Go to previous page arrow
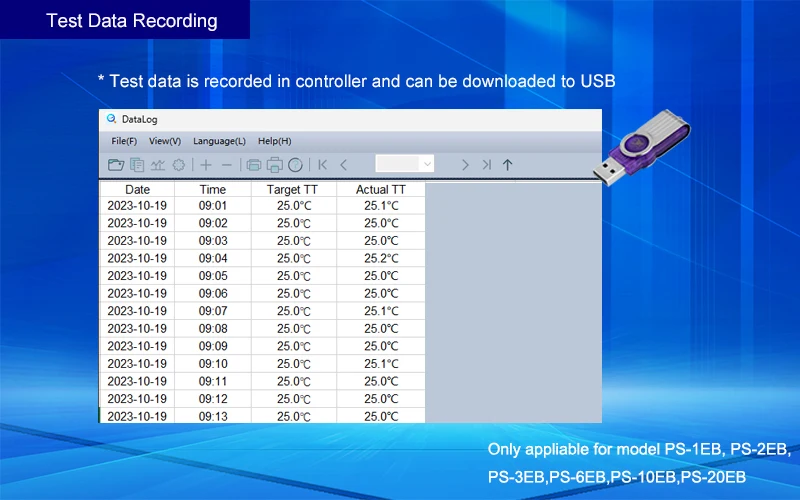Image resolution: width=800 pixels, height=500 pixels. (x=344, y=165)
